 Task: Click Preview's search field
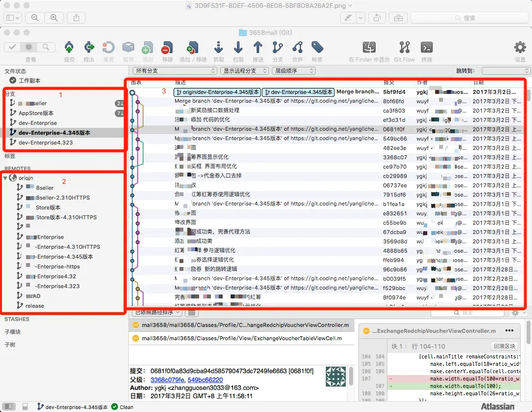(x=469, y=18)
